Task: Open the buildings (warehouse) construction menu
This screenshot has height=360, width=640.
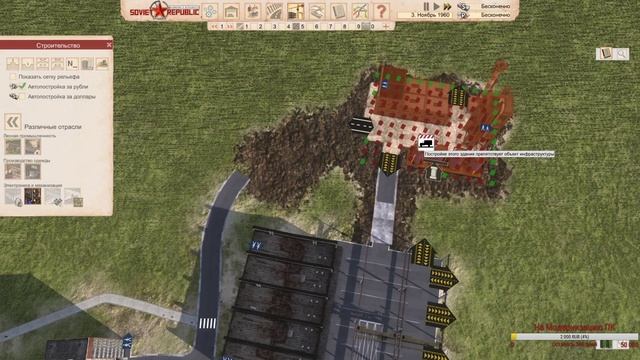Action: click(231, 11)
